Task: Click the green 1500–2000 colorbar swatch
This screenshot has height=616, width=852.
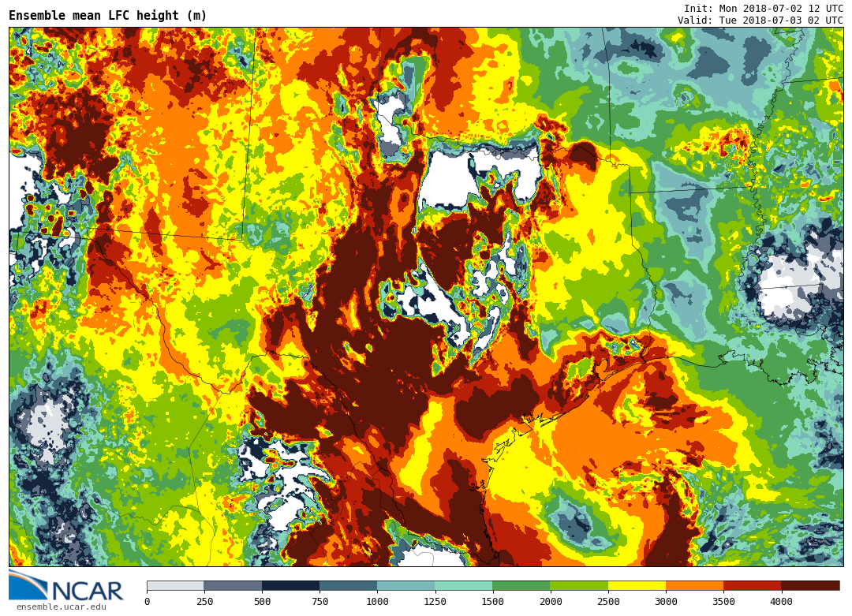Action: pyautogui.click(x=521, y=585)
